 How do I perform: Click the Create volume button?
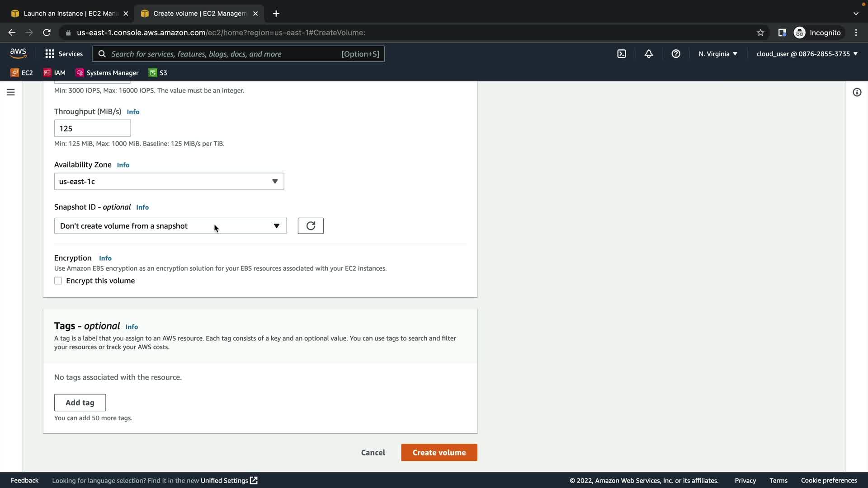[439, 453]
